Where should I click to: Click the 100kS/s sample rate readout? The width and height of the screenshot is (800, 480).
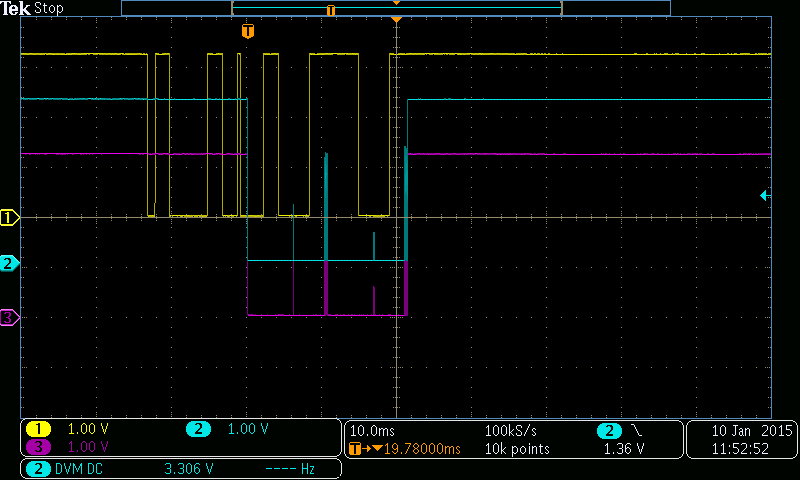click(x=511, y=431)
